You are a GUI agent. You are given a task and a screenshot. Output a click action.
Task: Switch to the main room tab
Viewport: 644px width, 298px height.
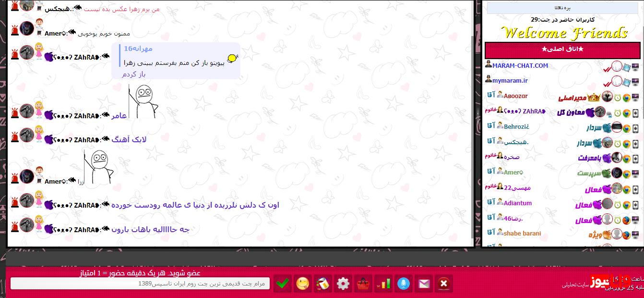pos(562,50)
